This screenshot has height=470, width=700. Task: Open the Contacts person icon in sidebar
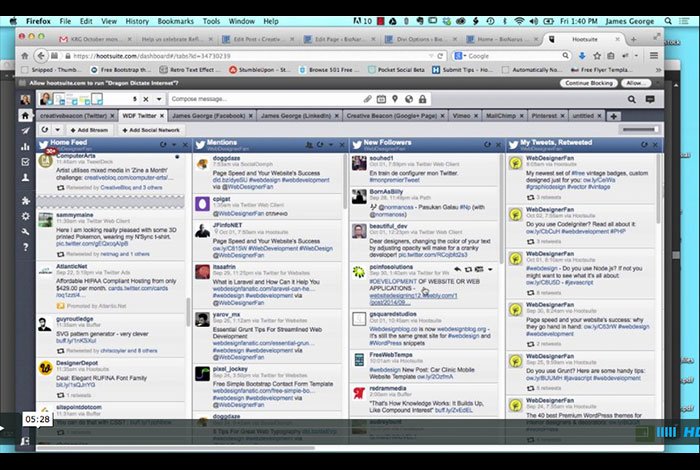click(25, 177)
